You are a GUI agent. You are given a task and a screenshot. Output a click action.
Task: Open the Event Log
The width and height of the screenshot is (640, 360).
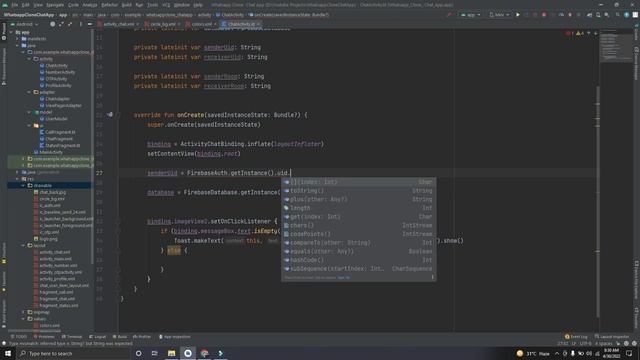point(576,337)
